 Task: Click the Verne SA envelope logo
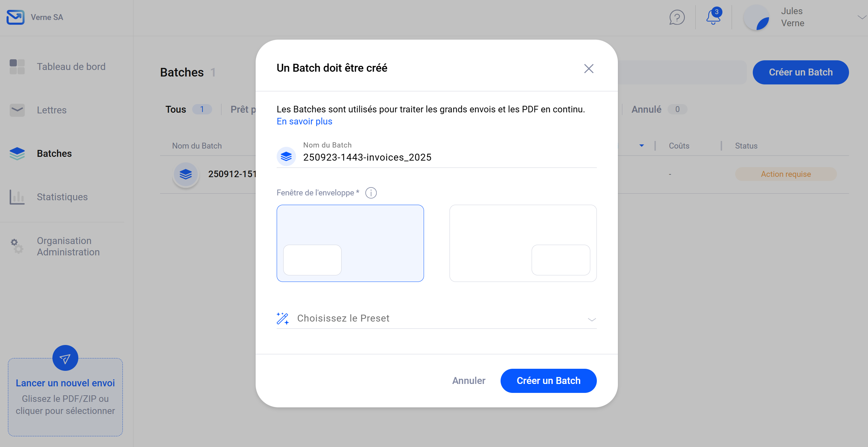pyautogui.click(x=16, y=17)
